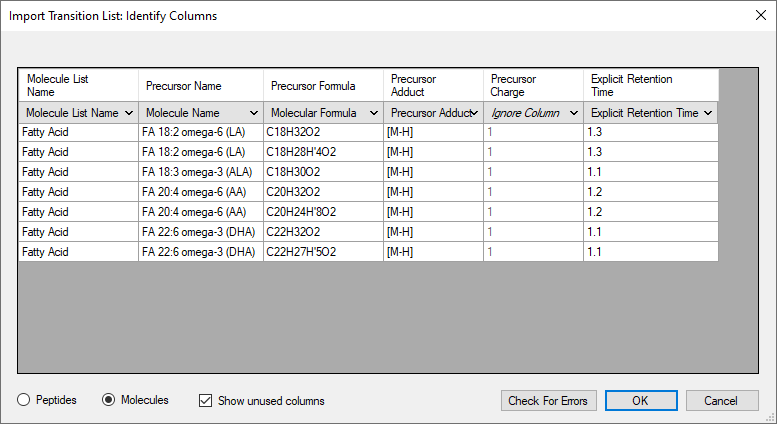Cancel the transition list import
This screenshot has width=777, height=424.
click(722, 400)
